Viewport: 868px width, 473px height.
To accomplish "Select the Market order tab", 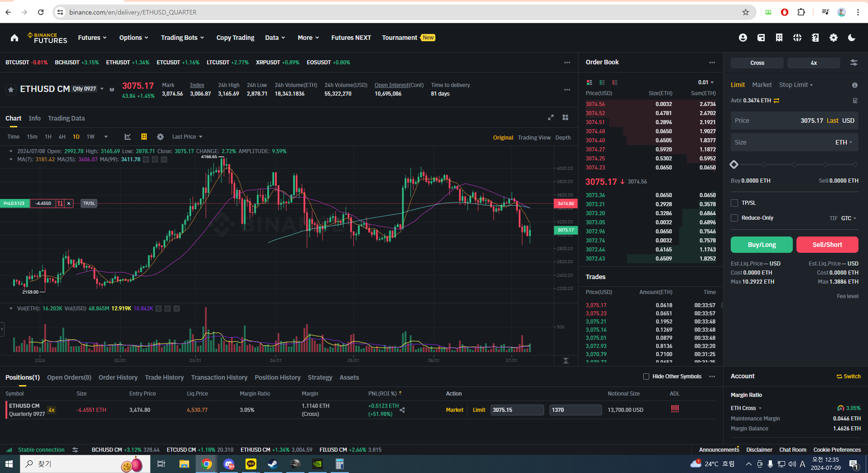I will [x=762, y=85].
